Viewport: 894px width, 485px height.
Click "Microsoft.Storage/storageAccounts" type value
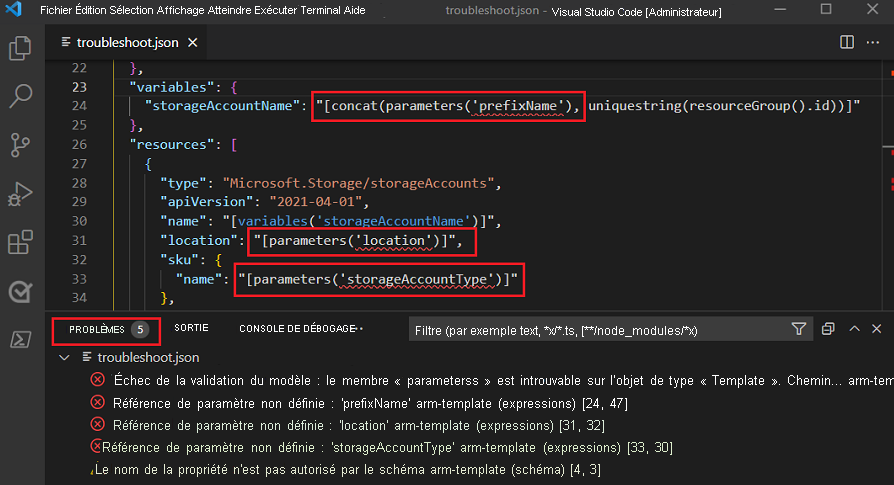coord(358,183)
